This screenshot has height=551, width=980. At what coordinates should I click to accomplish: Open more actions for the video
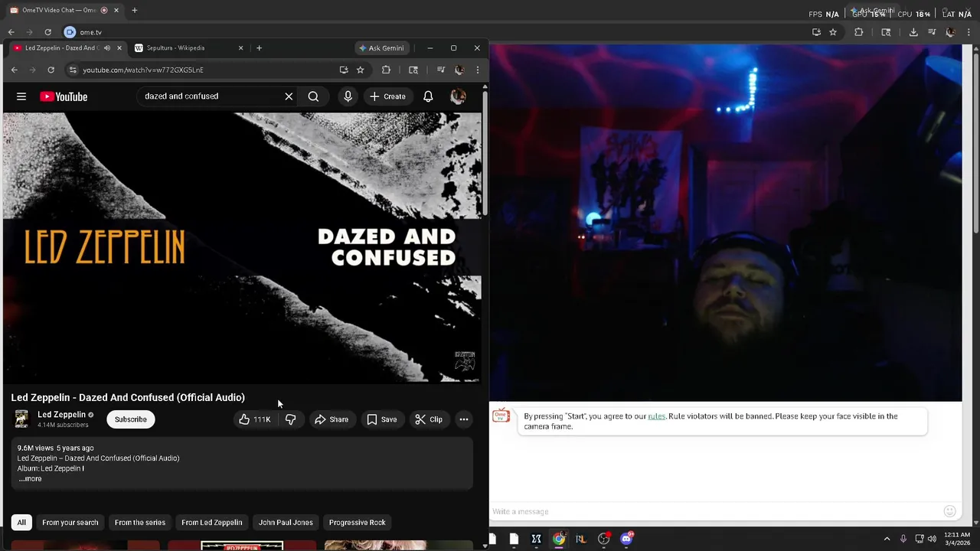(x=463, y=419)
